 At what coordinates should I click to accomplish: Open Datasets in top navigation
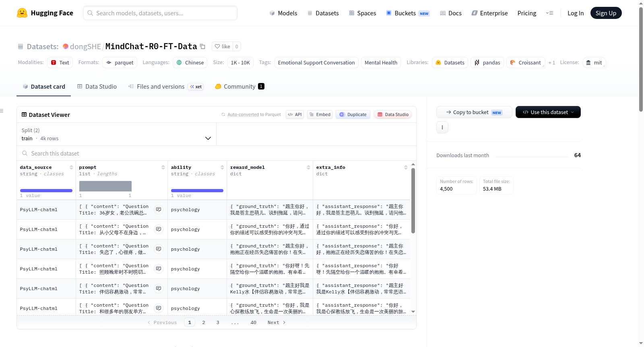pos(323,13)
